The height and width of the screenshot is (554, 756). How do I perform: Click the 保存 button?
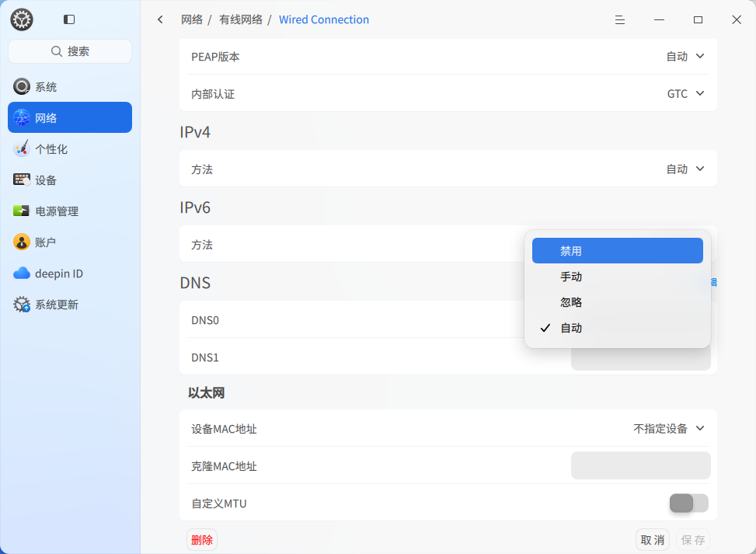click(x=693, y=540)
